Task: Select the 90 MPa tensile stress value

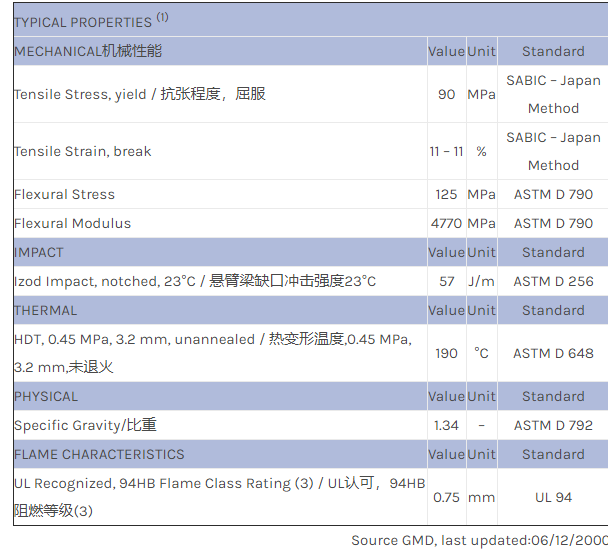Action: click(446, 94)
